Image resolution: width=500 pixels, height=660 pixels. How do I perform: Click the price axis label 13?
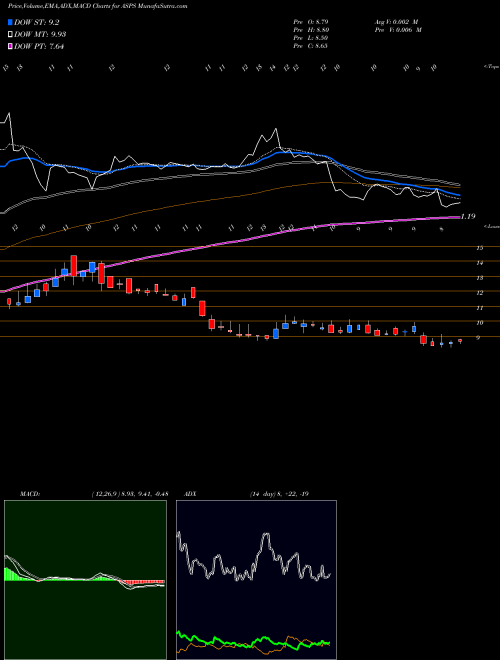coord(479,278)
